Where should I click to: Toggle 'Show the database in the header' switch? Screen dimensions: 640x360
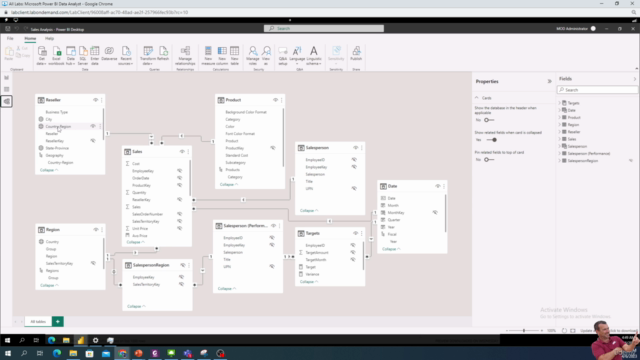(489, 120)
